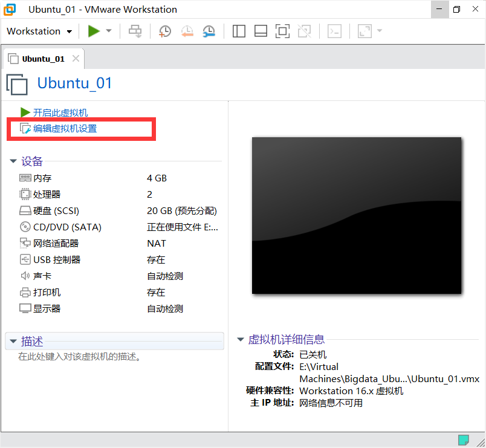Restore down the VMware Workstation window
The width and height of the screenshot is (486, 448).
click(456, 9)
